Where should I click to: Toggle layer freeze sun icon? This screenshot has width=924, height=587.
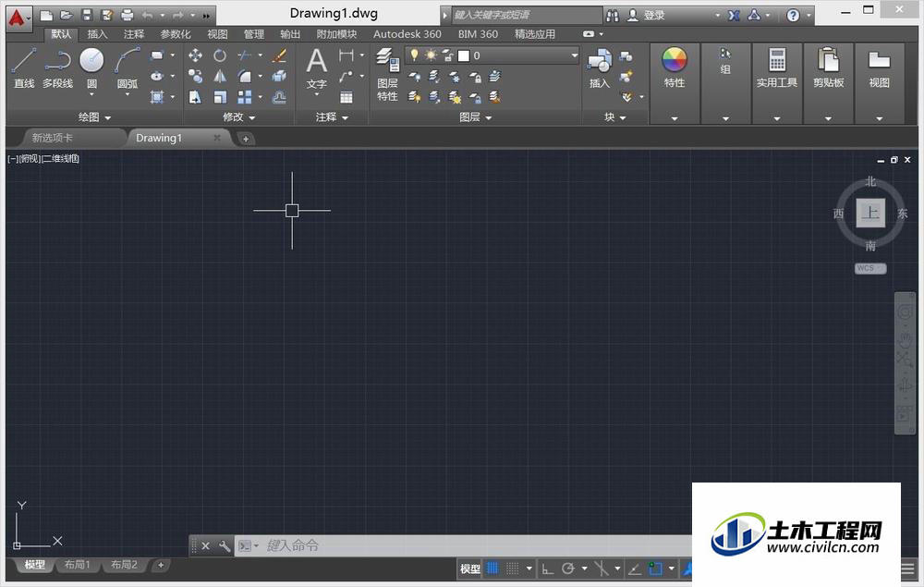[x=431, y=55]
